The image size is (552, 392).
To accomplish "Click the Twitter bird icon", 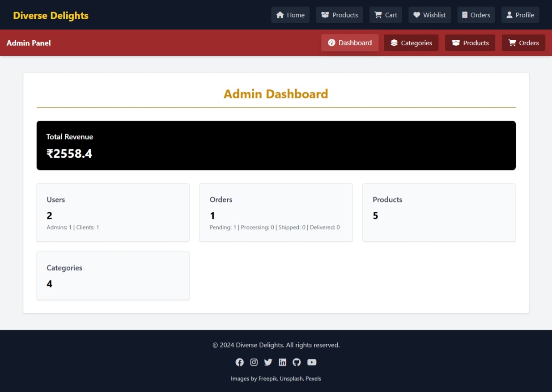I will [x=268, y=362].
